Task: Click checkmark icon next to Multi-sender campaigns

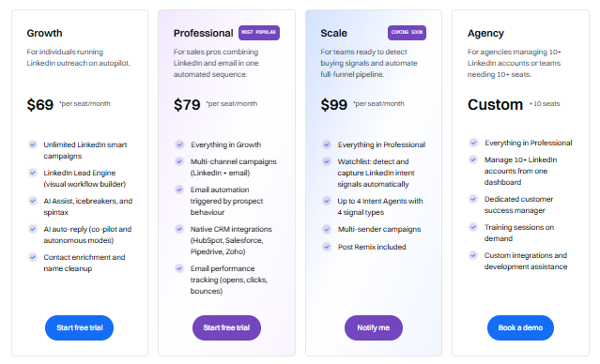Action: pyautogui.click(x=327, y=230)
